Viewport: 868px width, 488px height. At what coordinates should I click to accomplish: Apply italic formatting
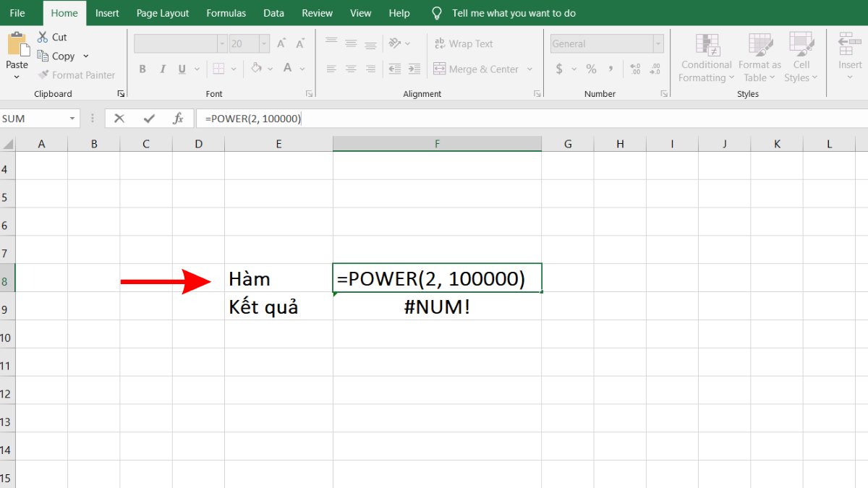[162, 69]
